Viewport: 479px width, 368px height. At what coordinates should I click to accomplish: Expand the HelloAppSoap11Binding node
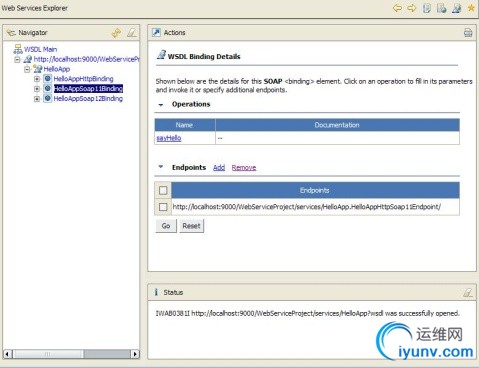coord(37,89)
